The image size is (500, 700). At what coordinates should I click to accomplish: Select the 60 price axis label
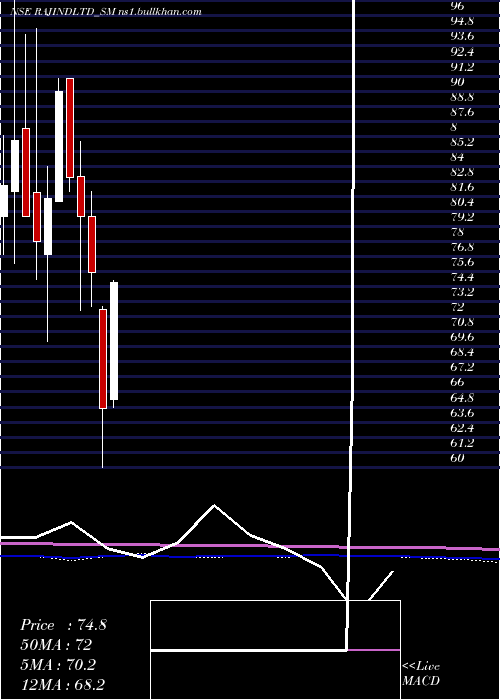coord(457,458)
